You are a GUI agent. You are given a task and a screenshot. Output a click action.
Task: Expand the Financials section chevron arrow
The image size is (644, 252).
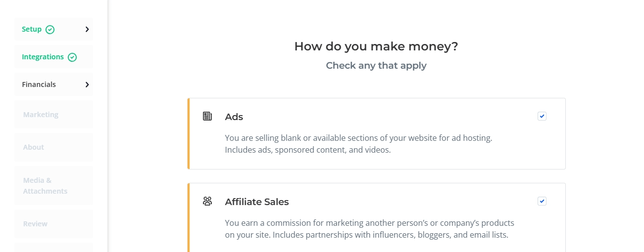tap(87, 84)
